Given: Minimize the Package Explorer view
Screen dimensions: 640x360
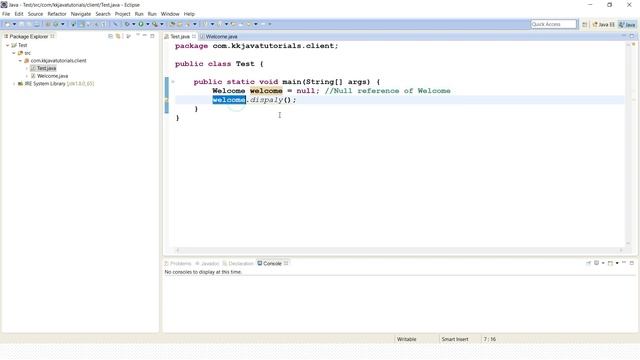Looking at the screenshot, I should point(144,36).
